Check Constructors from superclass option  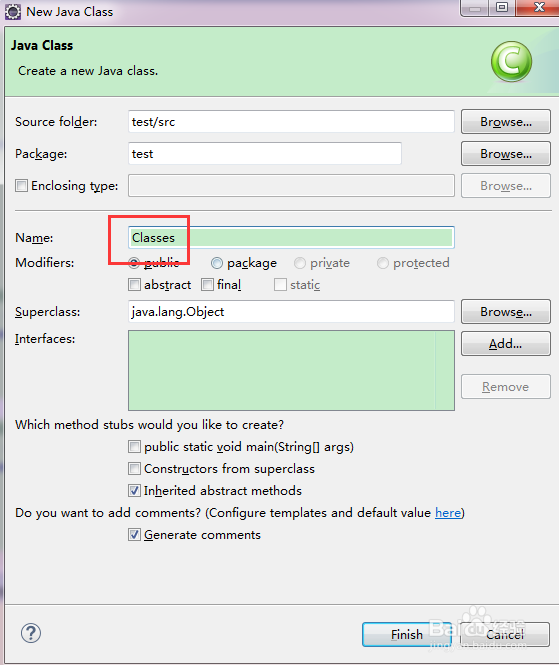pyautogui.click(x=134, y=469)
